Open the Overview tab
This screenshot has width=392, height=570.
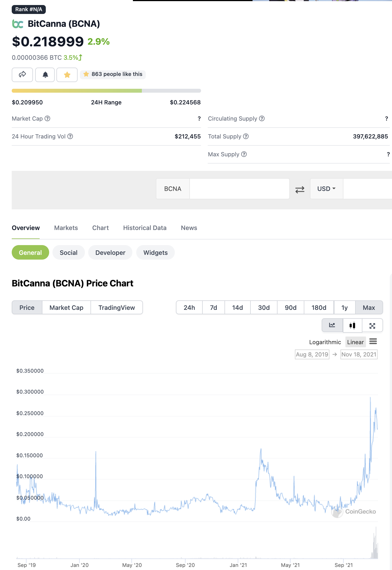pos(26,228)
